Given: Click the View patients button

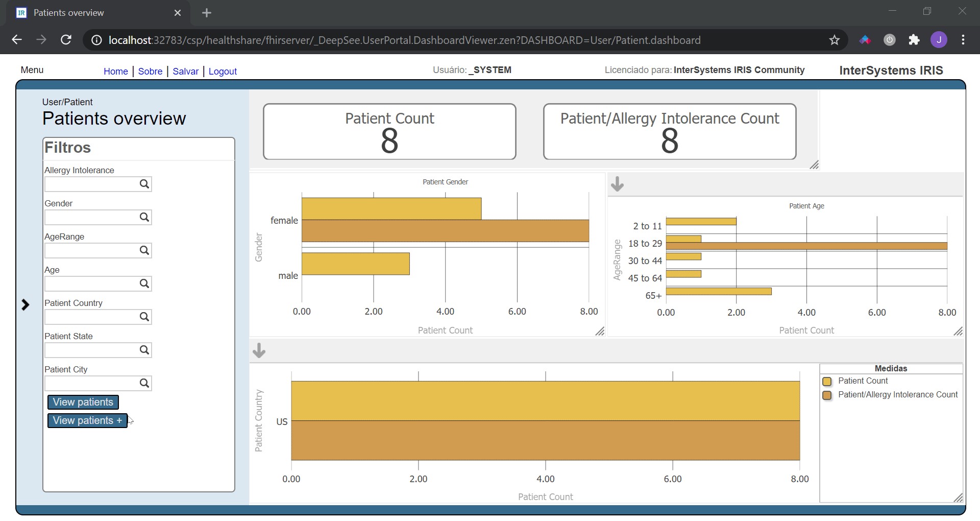Looking at the screenshot, I should coord(83,402).
